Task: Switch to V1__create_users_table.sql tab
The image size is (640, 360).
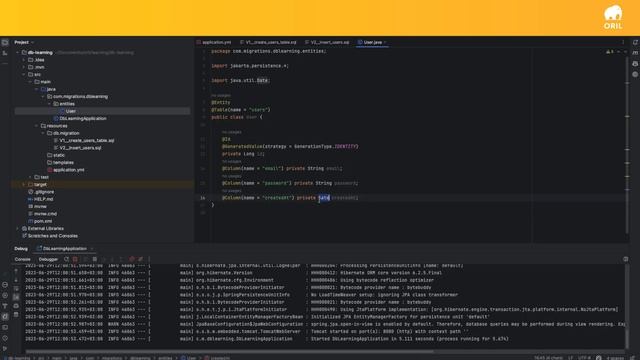Action: pos(268,42)
